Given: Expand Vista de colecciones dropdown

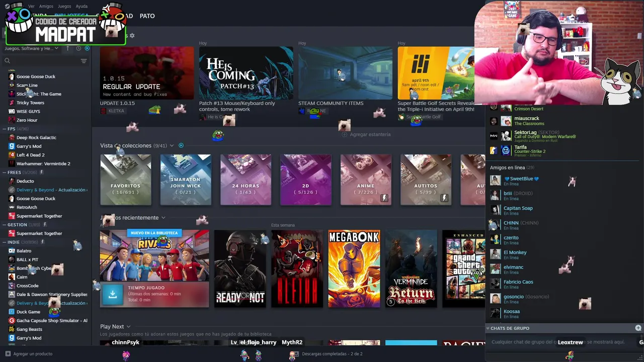Looking at the screenshot, I should [x=172, y=145].
